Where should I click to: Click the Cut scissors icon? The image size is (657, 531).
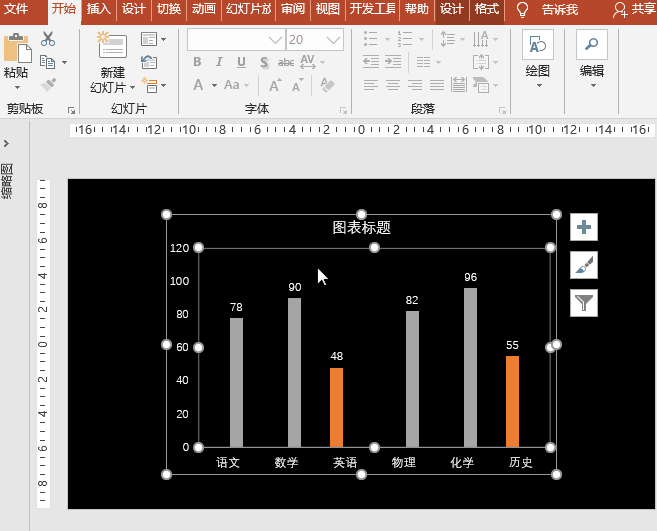(48, 39)
